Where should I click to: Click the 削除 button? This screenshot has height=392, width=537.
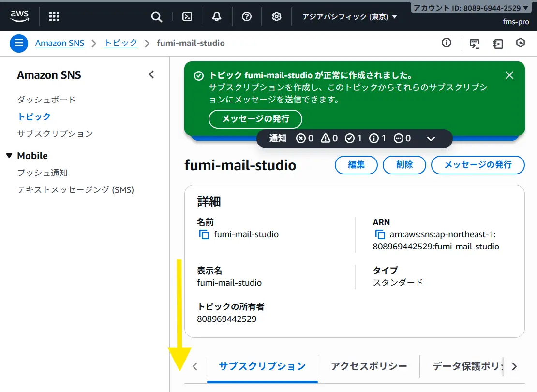pyautogui.click(x=404, y=165)
